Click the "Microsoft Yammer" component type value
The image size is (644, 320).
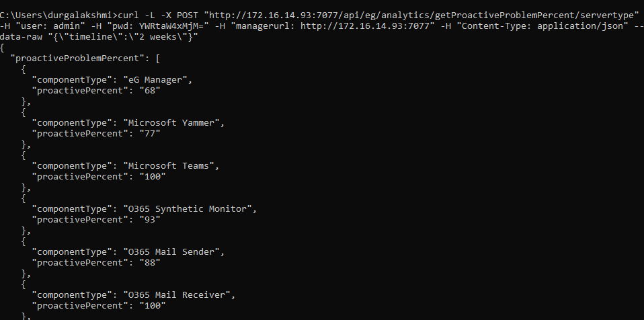pyautogui.click(x=171, y=123)
